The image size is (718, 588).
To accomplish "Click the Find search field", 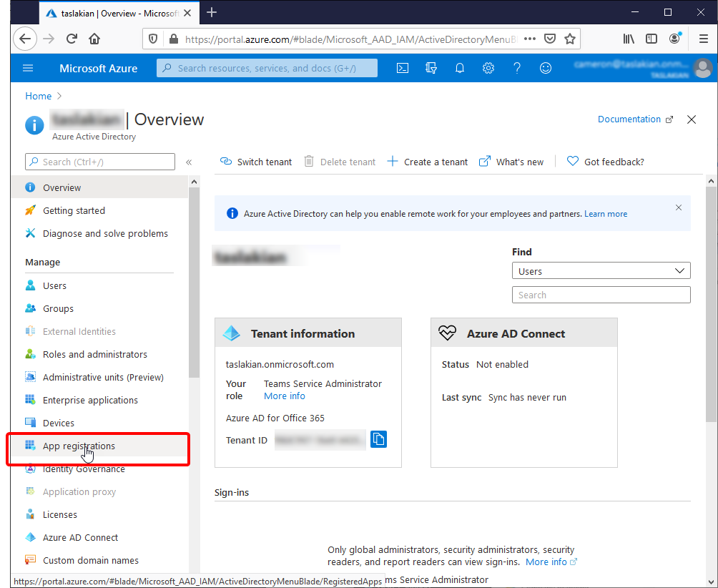I will (601, 295).
